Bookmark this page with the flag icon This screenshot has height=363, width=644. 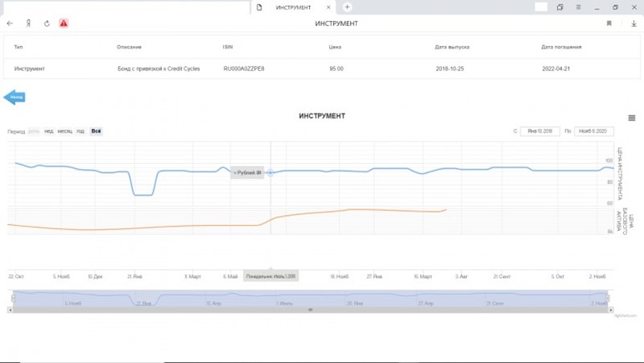[x=609, y=23]
